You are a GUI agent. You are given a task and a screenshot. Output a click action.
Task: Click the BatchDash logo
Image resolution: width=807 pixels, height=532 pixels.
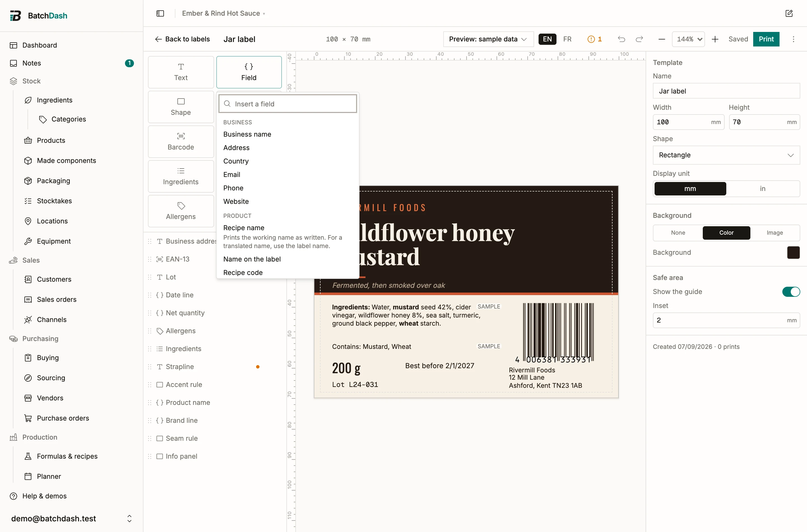[38, 16]
